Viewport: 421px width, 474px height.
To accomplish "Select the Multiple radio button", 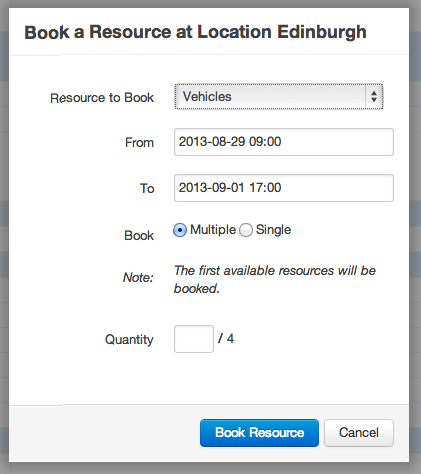I will click(x=180, y=230).
